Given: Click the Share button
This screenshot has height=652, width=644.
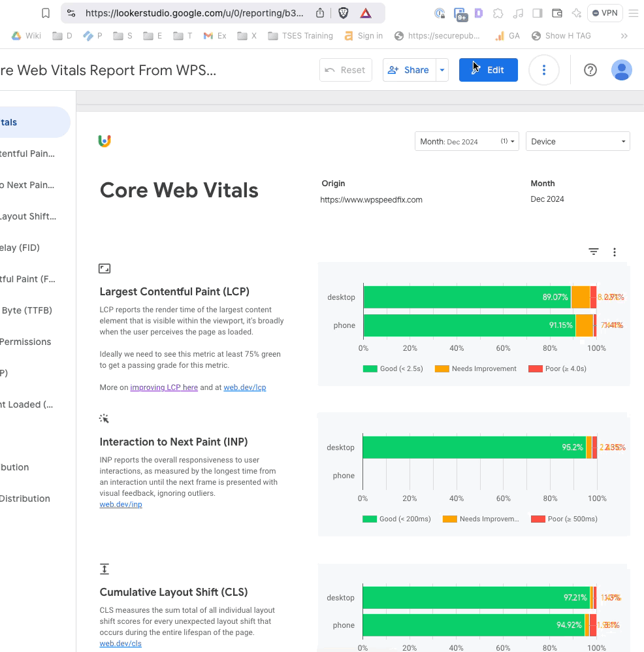Looking at the screenshot, I should (409, 70).
